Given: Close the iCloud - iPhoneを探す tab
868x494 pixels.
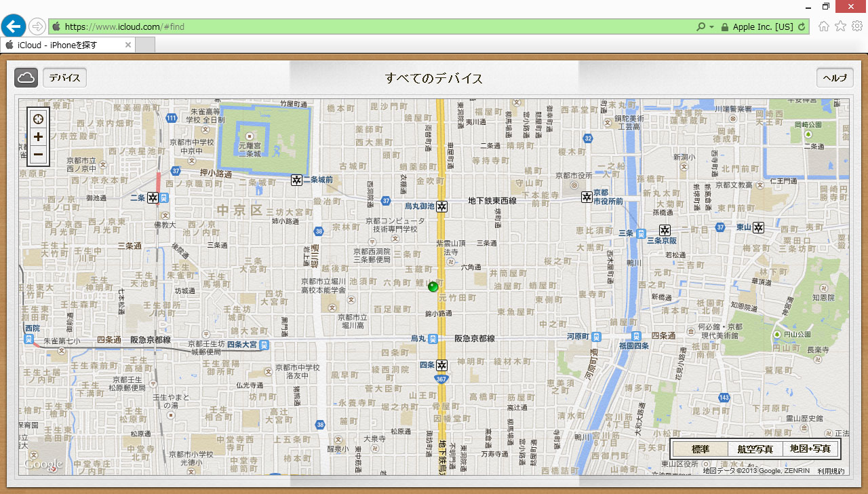Looking at the screenshot, I should (x=127, y=45).
